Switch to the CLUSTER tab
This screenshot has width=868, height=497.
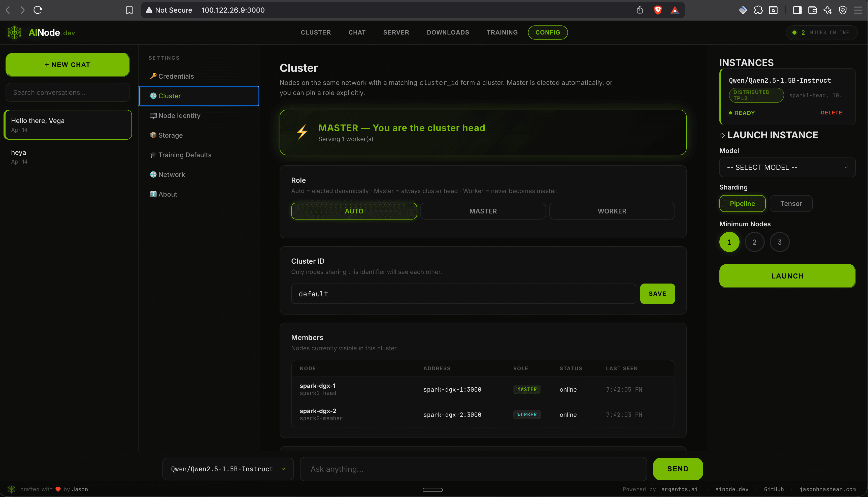(315, 33)
